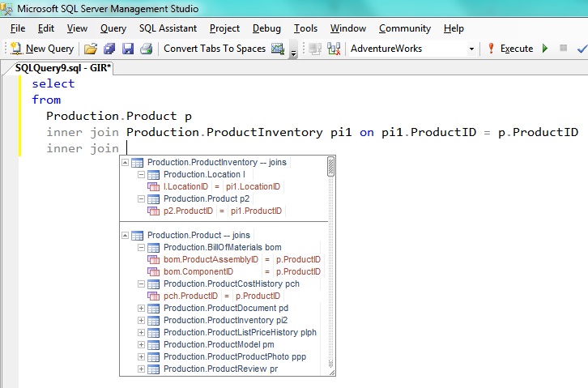Screen dimensions: 588x388
Task: Execute the query
Action: [517, 49]
